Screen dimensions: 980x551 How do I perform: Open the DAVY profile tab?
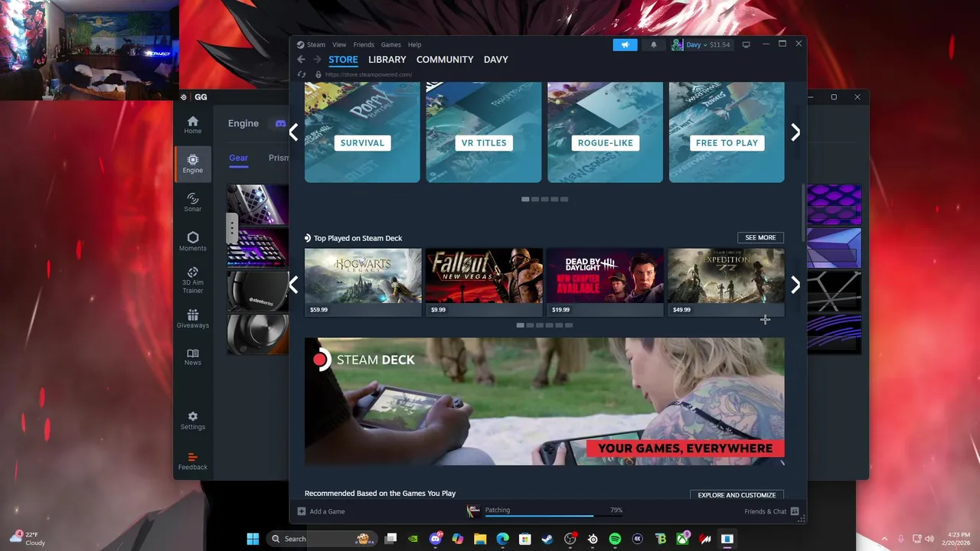point(496,60)
